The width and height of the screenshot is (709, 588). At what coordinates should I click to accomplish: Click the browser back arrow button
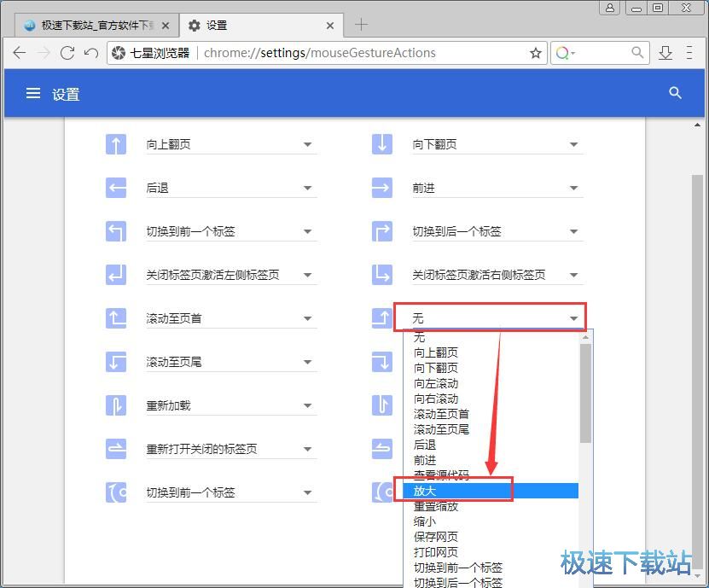pos(20,53)
